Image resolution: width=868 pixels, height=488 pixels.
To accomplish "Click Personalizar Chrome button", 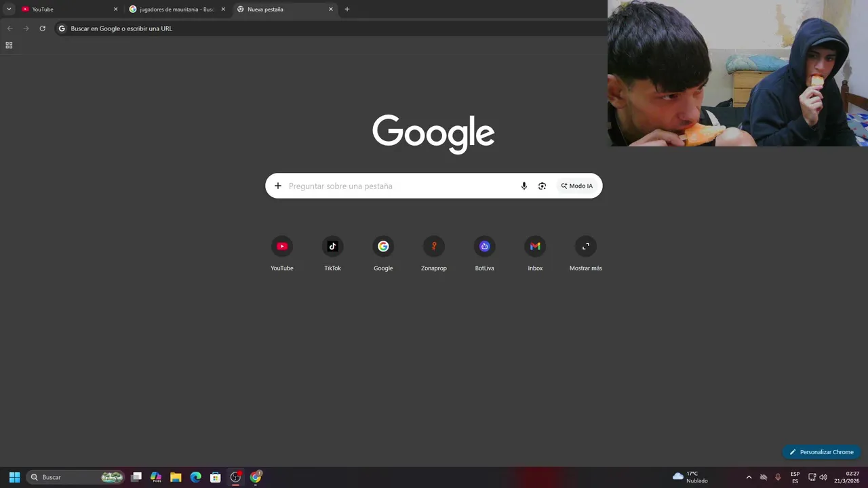I will 821,452.
